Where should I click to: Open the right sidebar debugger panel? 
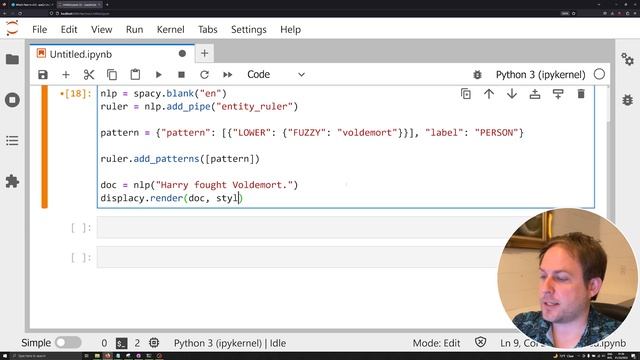(x=627, y=100)
